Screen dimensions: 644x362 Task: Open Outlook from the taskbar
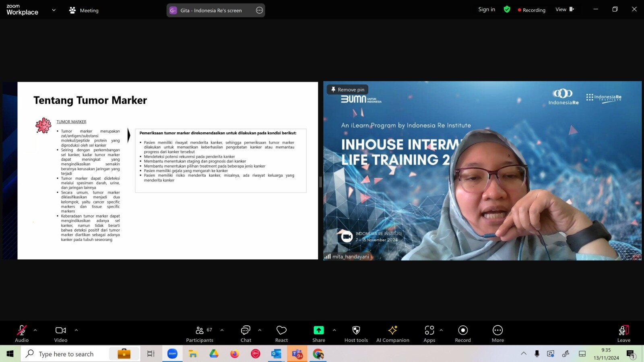276,354
